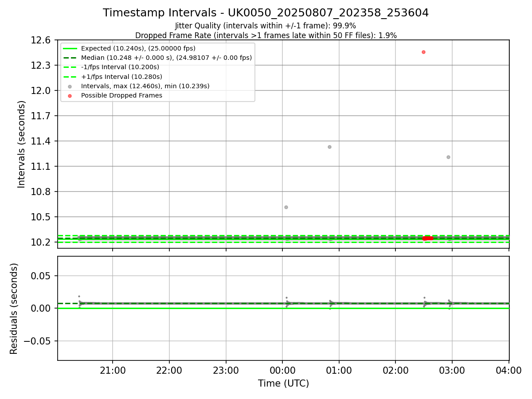Click the residual spike cluster near 02:30
Image resolution: width=532 pixels, height=399 pixels.
pyautogui.click(x=424, y=302)
